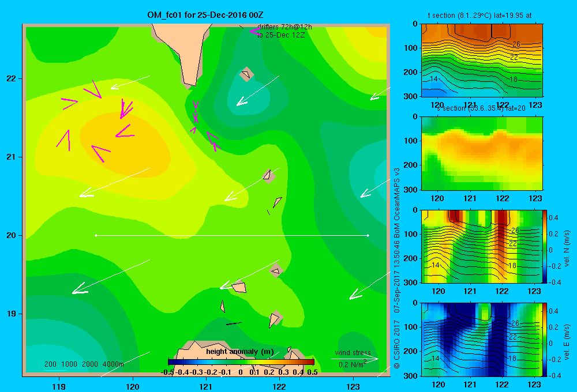Click the 22 contour label in vel. E section

513,337
